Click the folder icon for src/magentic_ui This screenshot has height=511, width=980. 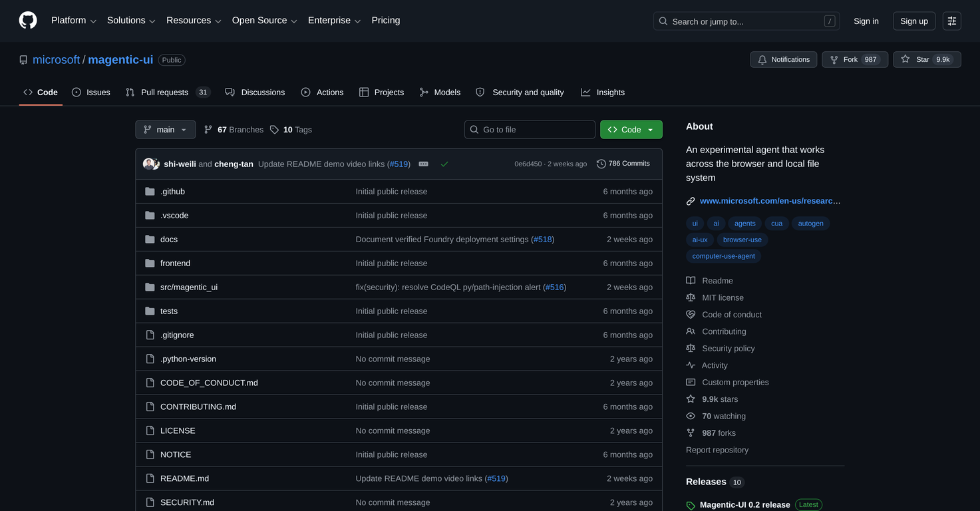tap(150, 287)
